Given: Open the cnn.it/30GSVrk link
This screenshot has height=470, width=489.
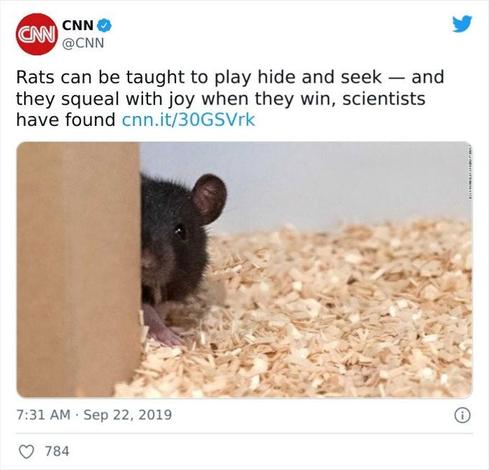Looking at the screenshot, I should coord(188,120).
